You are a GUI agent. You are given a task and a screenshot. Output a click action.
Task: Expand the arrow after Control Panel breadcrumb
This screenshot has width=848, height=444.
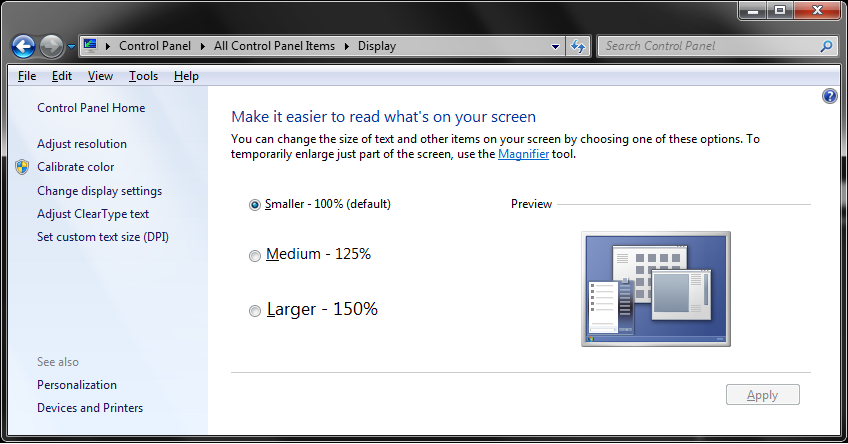(203, 47)
